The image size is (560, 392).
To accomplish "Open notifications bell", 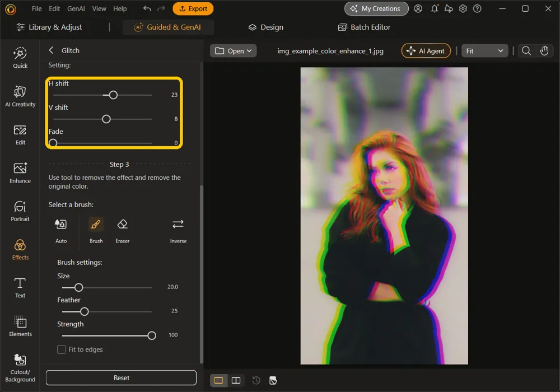I will [x=435, y=8].
